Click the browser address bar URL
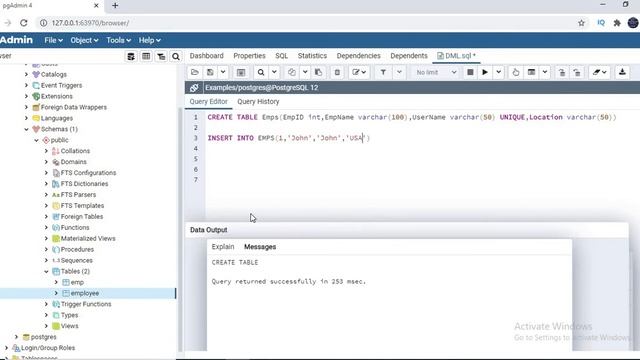Image resolution: width=640 pixels, height=360 pixels. pyautogui.click(x=90, y=23)
